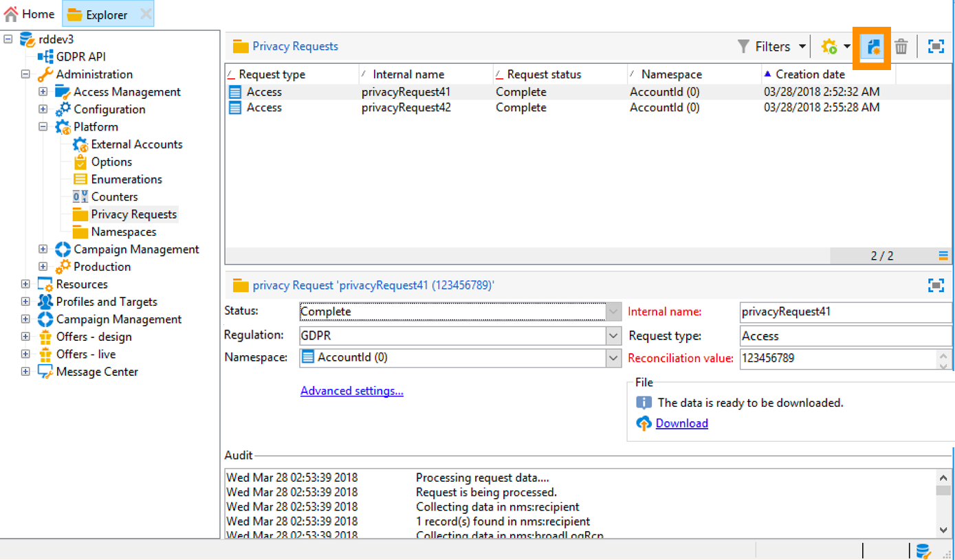The width and height of the screenshot is (955, 560).
Task: Expand Campaign Management under Administration
Action: (43, 249)
